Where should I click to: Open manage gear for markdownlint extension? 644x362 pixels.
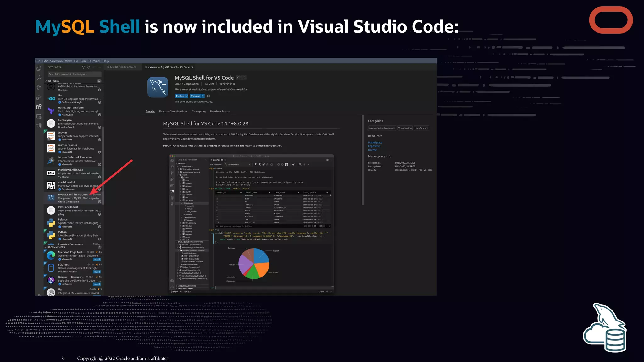click(x=100, y=189)
